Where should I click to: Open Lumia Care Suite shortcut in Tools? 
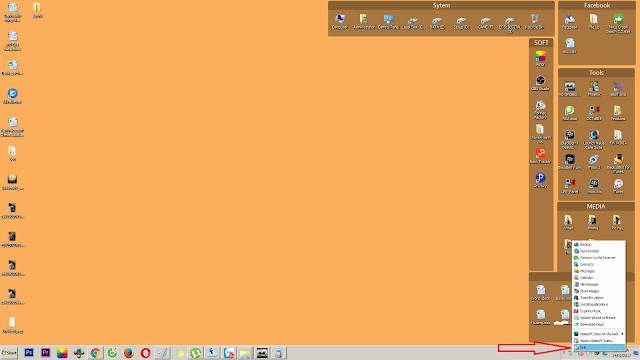click(x=594, y=139)
